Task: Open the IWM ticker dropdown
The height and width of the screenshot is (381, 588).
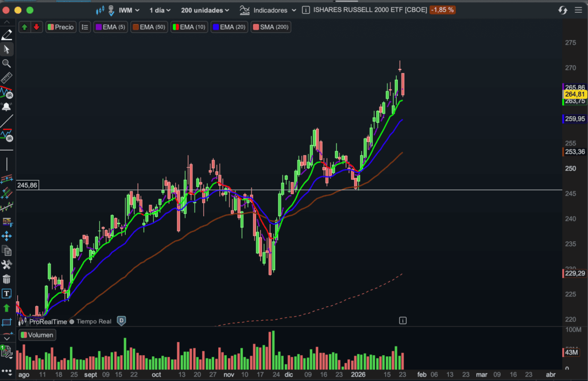Action: [128, 10]
